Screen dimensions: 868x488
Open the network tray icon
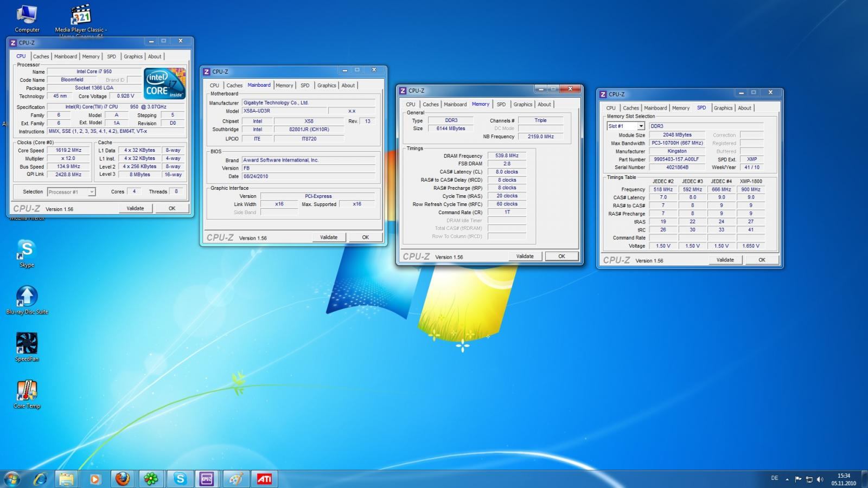click(x=809, y=479)
